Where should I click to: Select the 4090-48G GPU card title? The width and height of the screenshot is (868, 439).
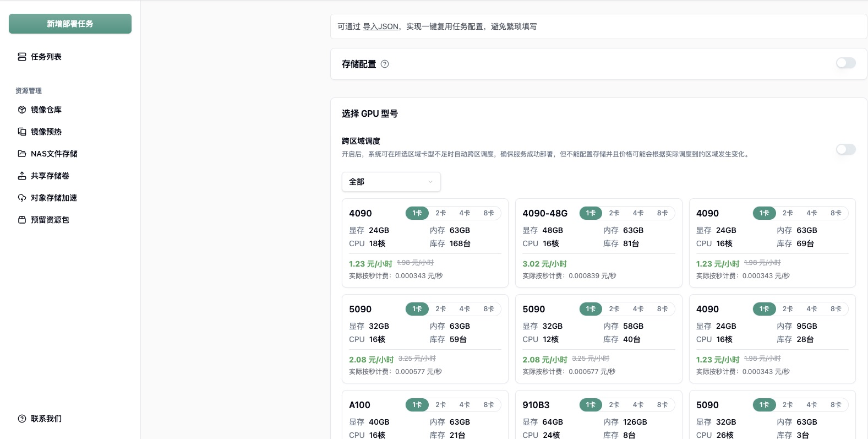click(x=545, y=213)
